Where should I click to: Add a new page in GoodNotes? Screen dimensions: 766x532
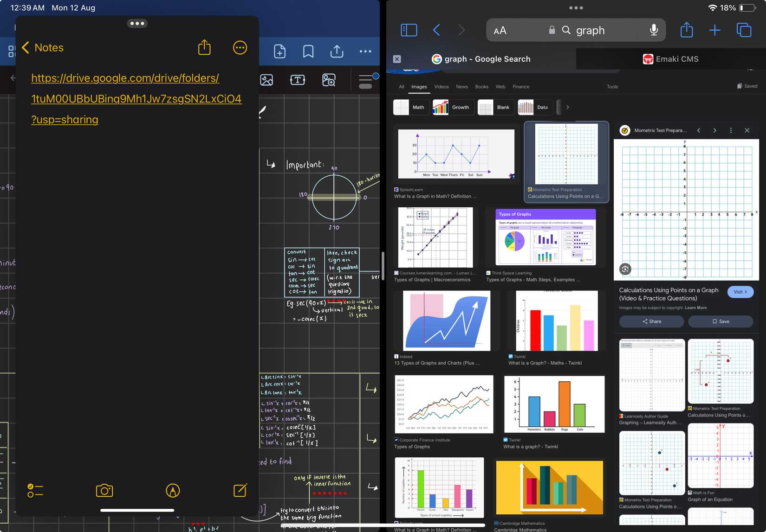[x=279, y=51]
